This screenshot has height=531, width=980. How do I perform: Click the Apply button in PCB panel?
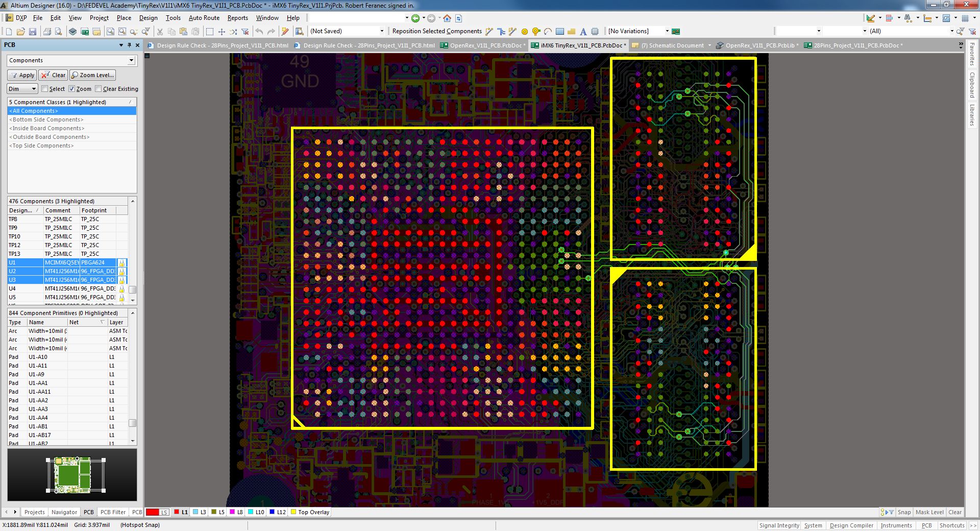21,75
